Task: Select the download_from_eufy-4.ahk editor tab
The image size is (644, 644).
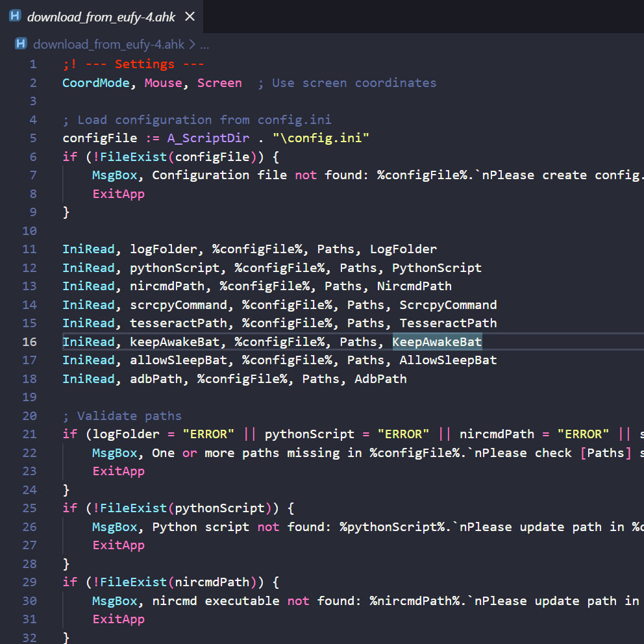Action: (x=101, y=17)
